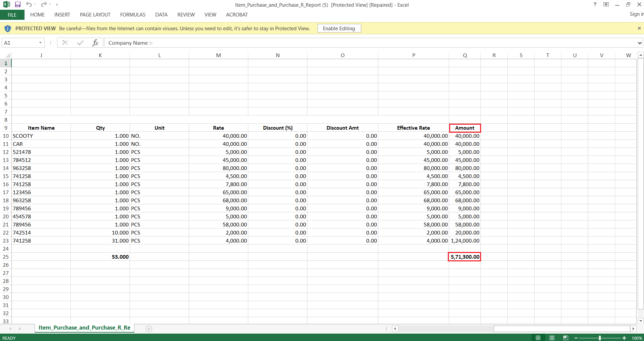Open the PAGE LAYOUT tab
Screen dimensions: 644x341
tap(95, 15)
